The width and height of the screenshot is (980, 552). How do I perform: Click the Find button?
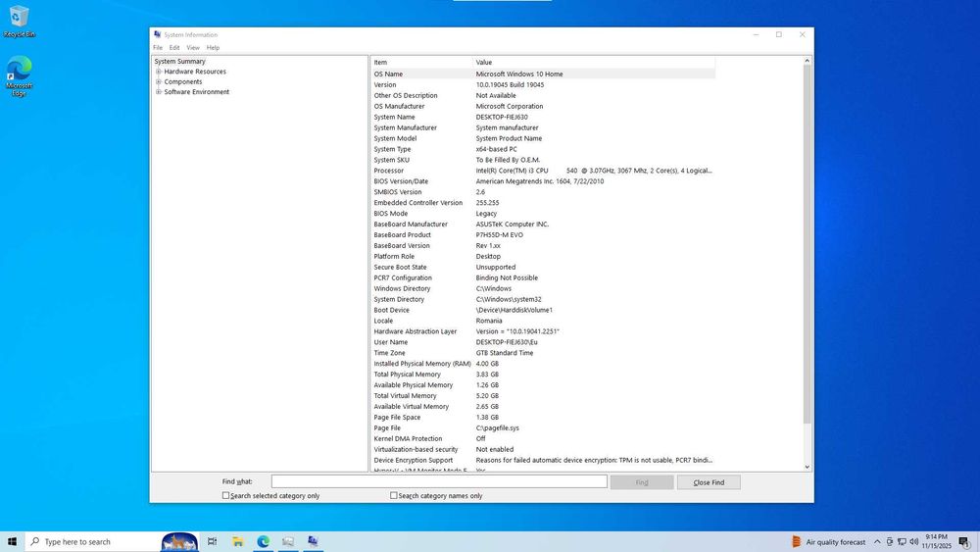[642, 482]
